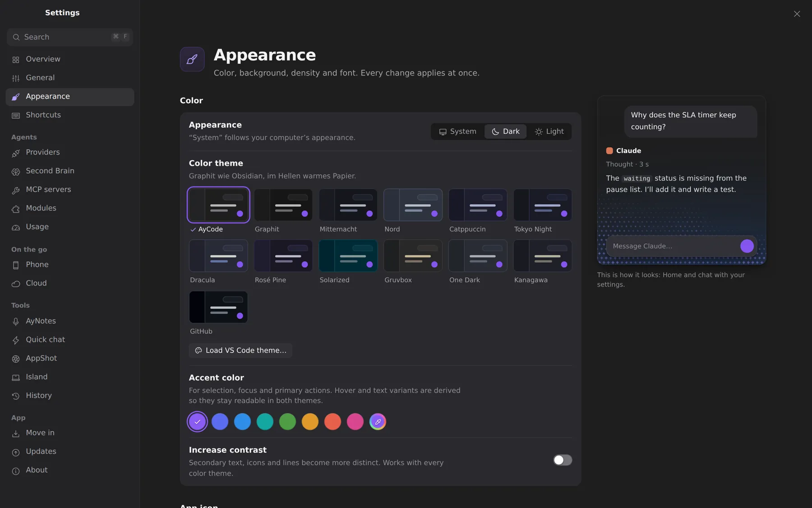Select the Gruvbox theme thumbnail
The height and width of the screenshot is (508, 812).
[x=413, y=256]
